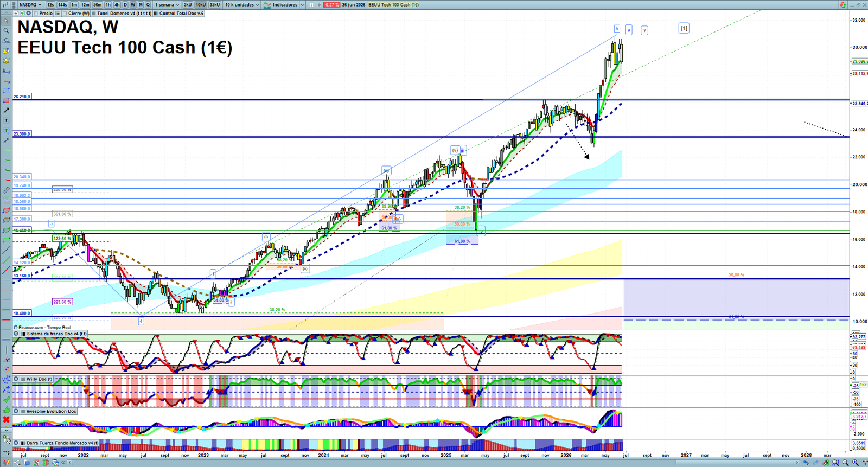Viewport: 868px width, 467px height.
Task: Click the Tunel Domenec v4 color square
Action: 94,13
